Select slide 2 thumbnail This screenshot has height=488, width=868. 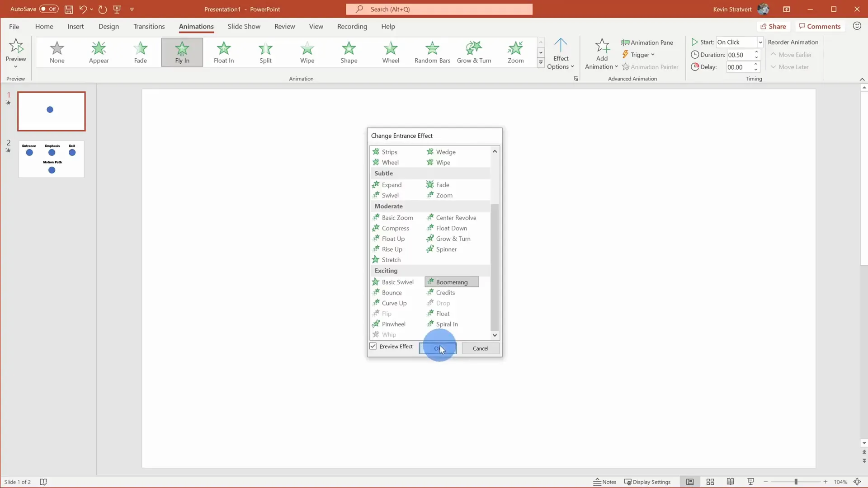point(51,159)
